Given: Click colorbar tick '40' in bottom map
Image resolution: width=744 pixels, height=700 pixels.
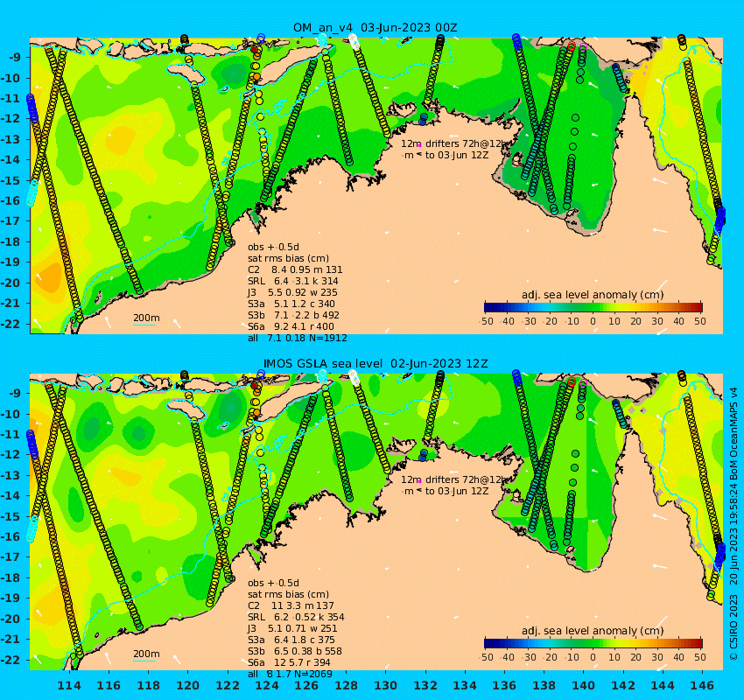Looking at the screenshot, I should pyautogui.click(x=679, y=658).
